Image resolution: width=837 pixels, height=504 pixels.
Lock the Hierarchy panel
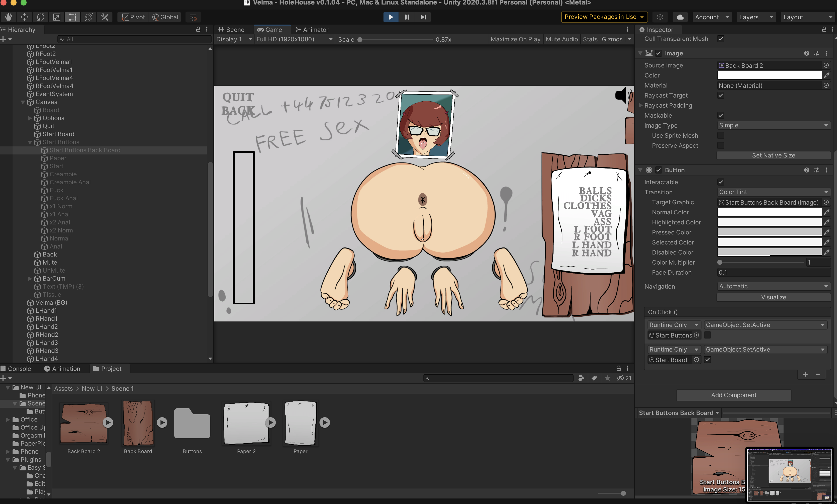198,30
